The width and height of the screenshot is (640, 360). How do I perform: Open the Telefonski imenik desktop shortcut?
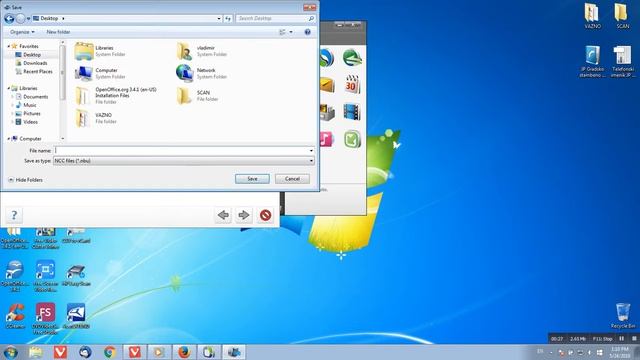pos(622,61)
